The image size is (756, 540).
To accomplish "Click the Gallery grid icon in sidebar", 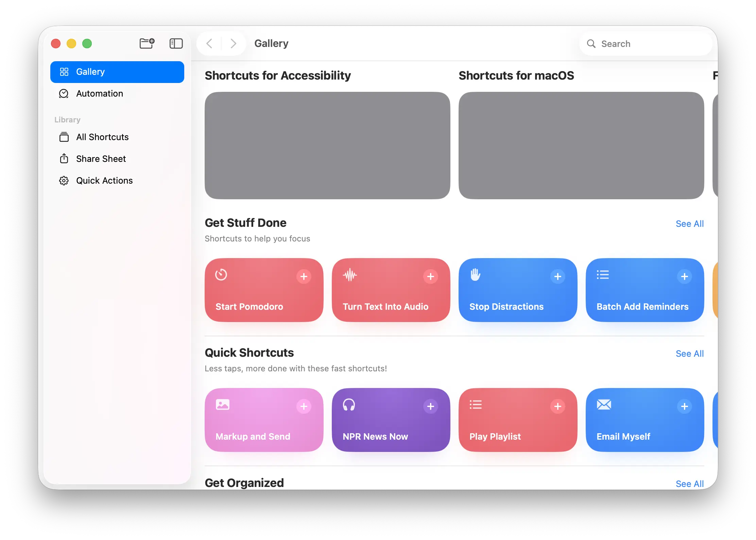I will 64,72.
